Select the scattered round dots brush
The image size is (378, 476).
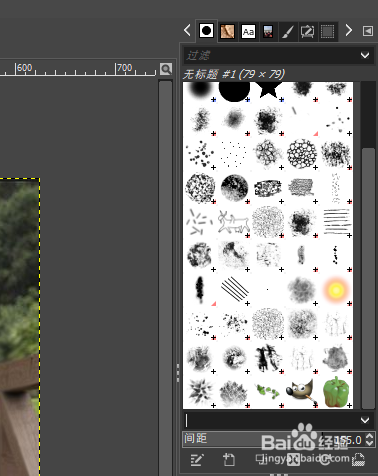click(x=200, y=154)
